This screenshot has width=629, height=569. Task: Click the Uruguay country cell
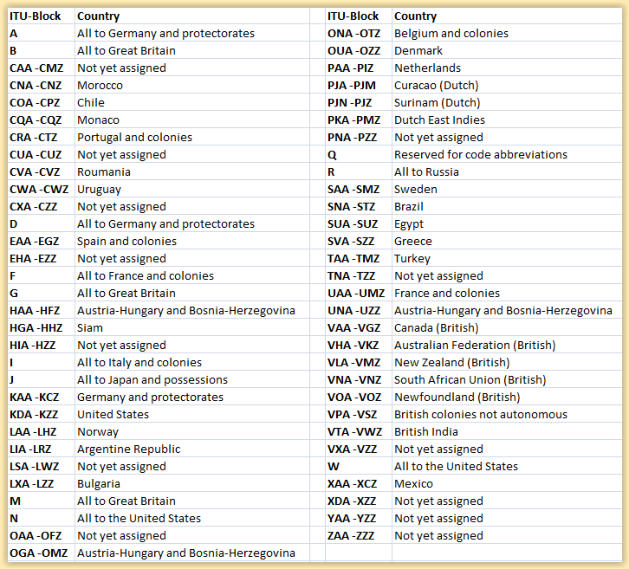[99, 189]
